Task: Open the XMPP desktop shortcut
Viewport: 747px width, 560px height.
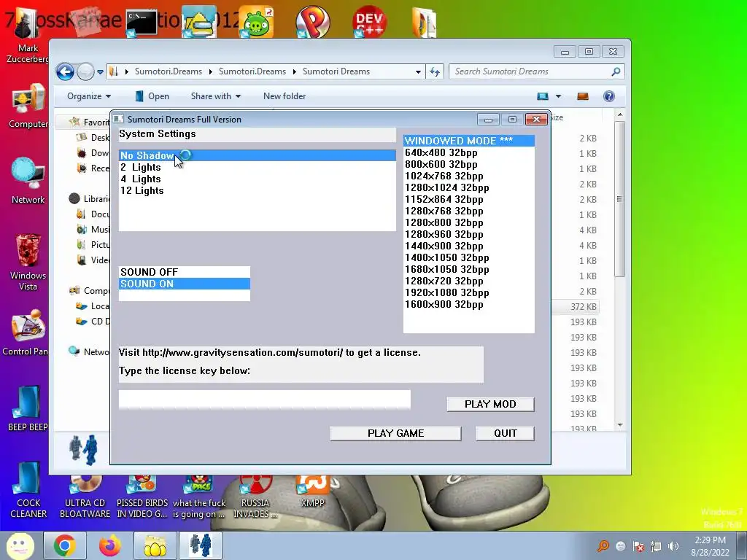Action: pyautogui.click(x=312, y=491)
